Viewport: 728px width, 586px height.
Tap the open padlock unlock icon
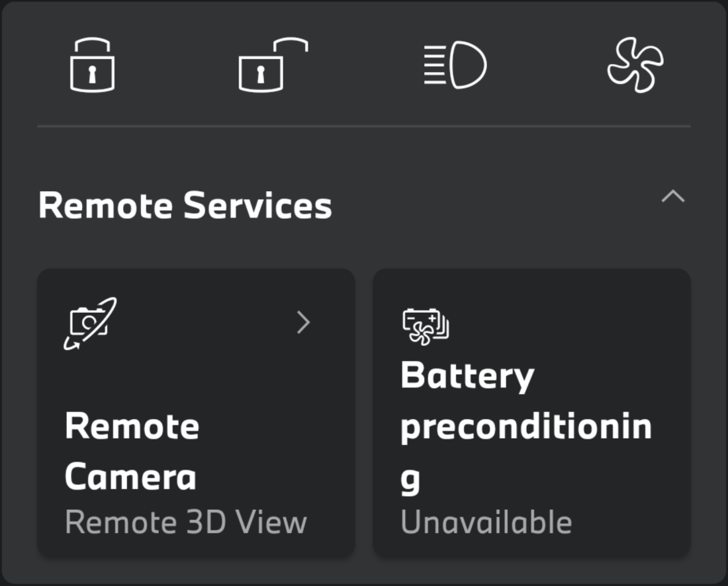click(273, 65)
